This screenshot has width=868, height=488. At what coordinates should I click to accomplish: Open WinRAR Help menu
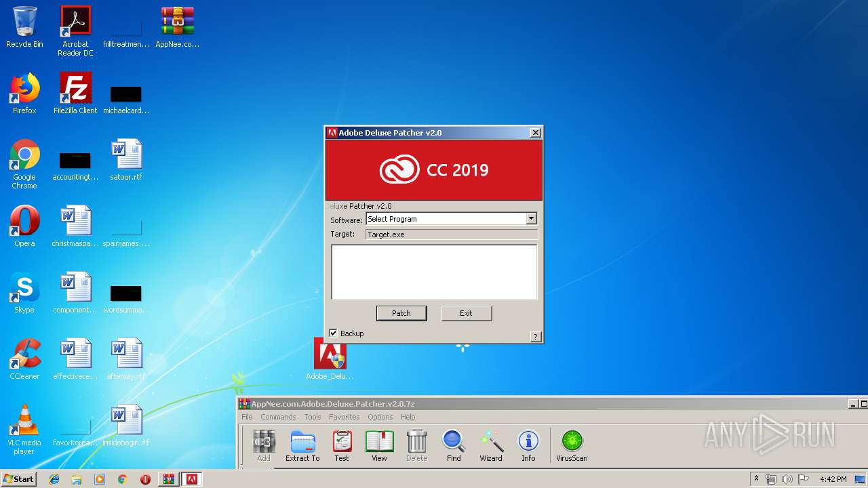tap(408, 417)
